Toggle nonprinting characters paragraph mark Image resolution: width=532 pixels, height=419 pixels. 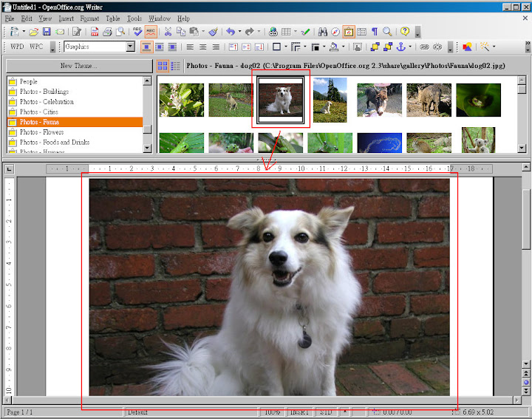pos(375,32)
